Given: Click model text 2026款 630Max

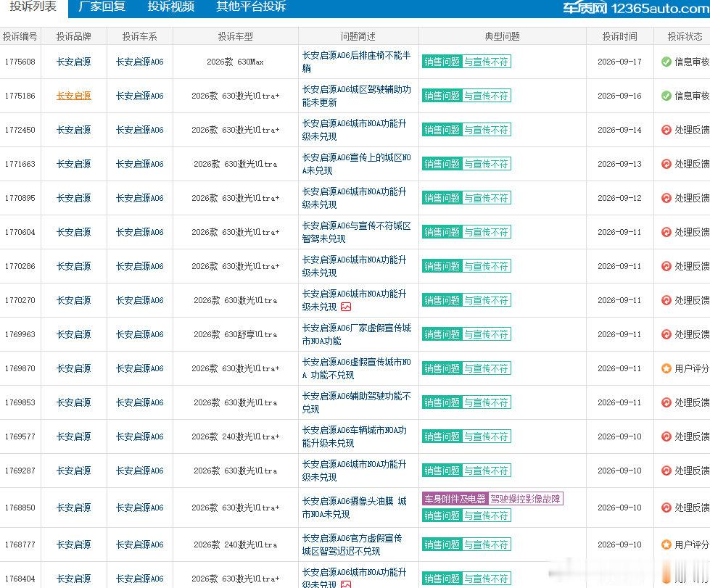Looking at the screenshot, I should pyautogui.click(x=236, y=62).
